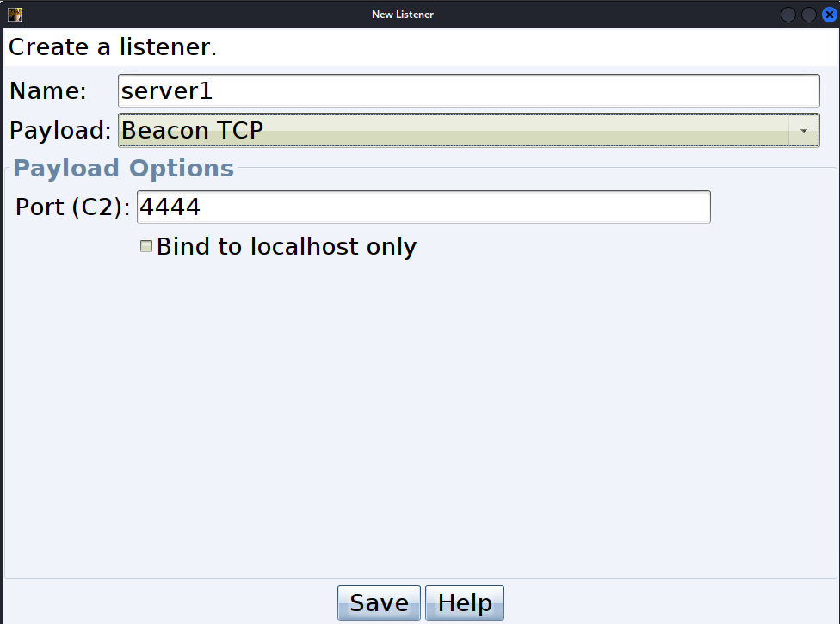The height and width of the screenshot is (624, 840).
Task: Click the 'Payload:' label
Action: tap(60, 131)
